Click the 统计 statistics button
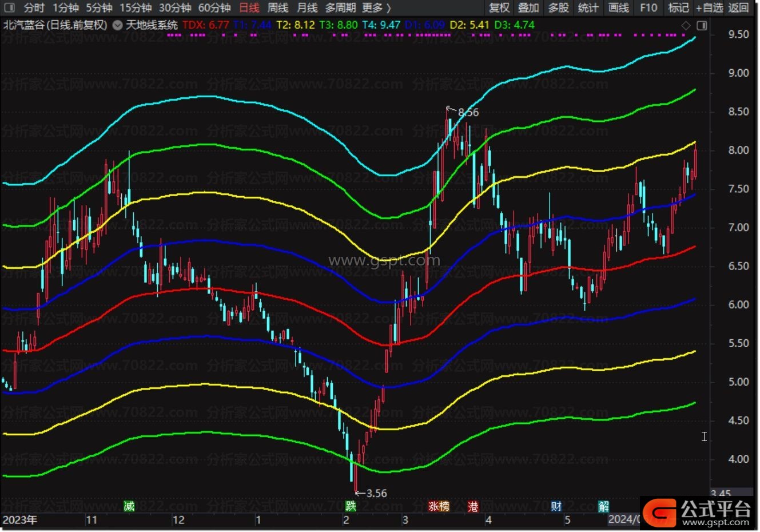This screenshot has height=532, width=760. point(588,7)
